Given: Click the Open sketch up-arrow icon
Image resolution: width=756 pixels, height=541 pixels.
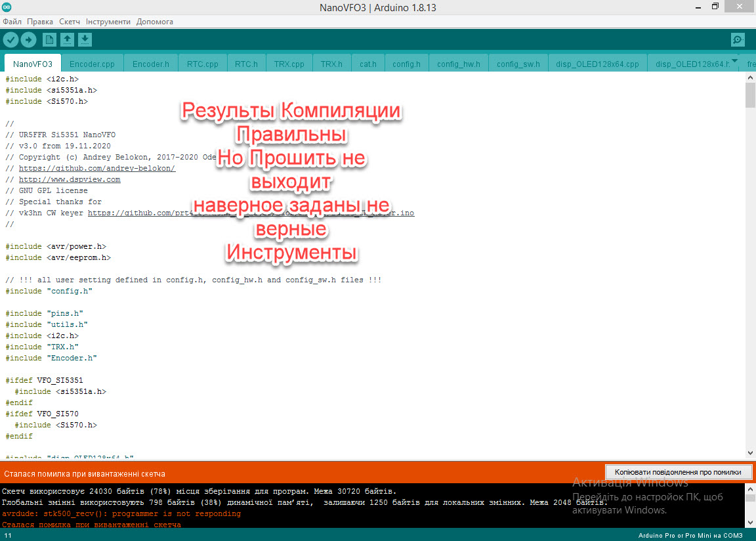Looking at the screenshot, I should click(x=67, y=40).
